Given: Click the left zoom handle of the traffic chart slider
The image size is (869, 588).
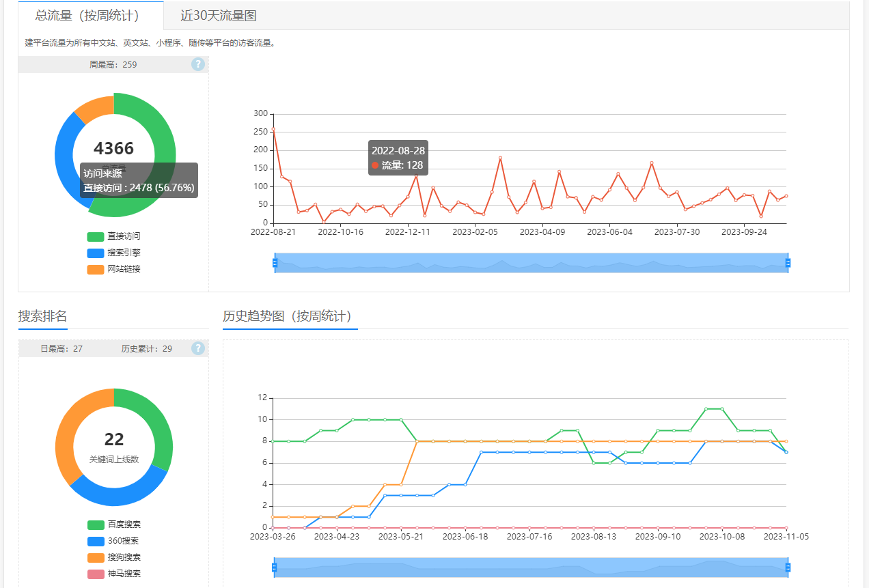Looking at the screenshot, I should (275, 263).
